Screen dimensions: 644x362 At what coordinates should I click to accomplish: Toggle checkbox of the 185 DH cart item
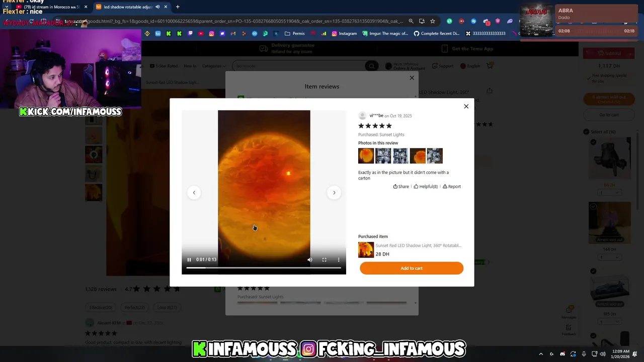click(593, 271)
